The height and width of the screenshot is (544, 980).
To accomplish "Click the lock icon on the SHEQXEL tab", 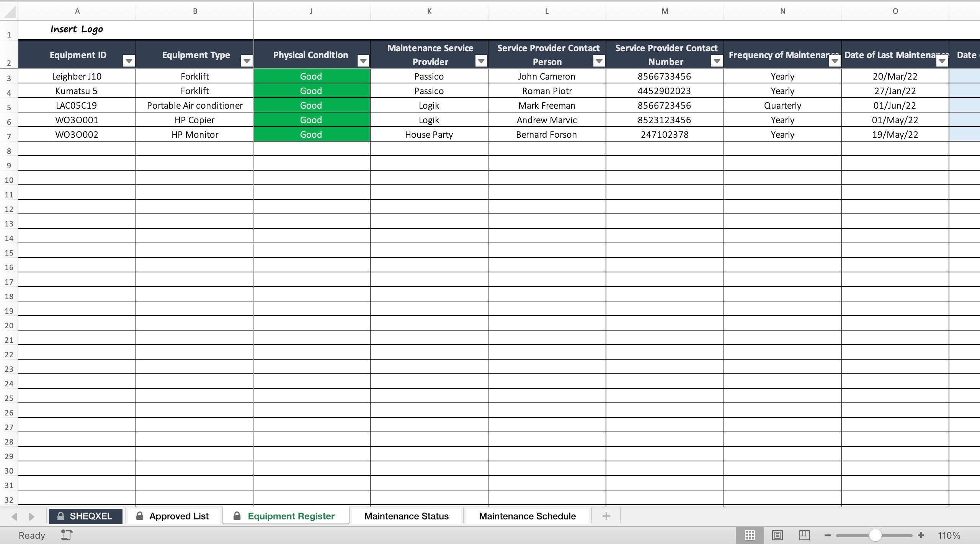I will tap(61, 516).
